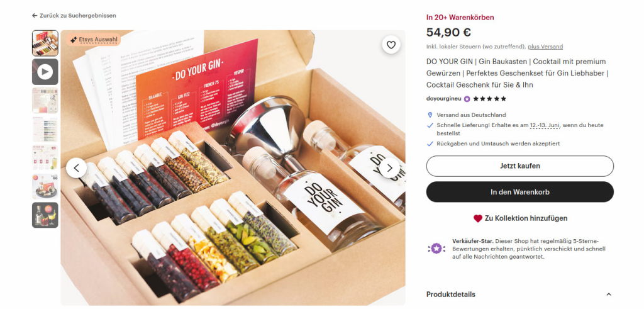Click the red heart next to Zu Kollektion hinzufügen
This screenshot has width=644, height=309.
(x=478, y=218)
